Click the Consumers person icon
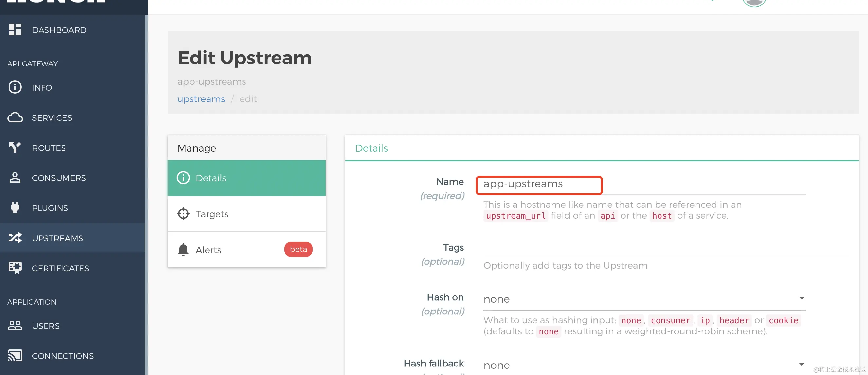The image size is (868, 375). pos(15,178)
